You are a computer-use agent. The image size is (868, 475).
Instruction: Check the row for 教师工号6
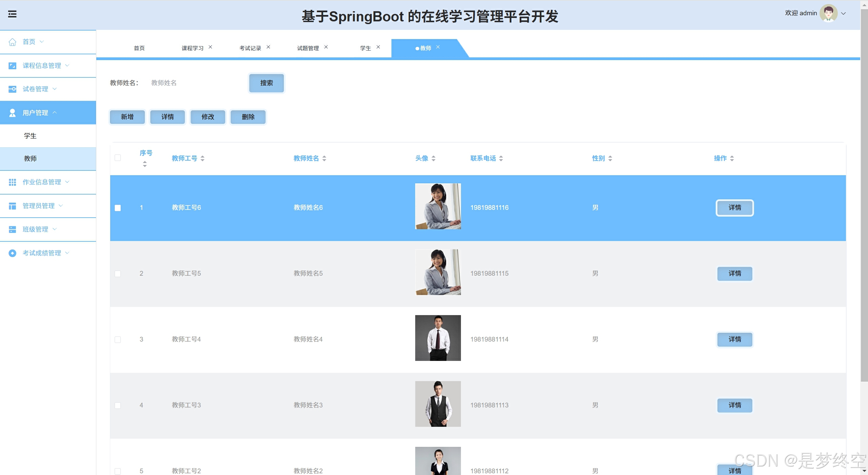tap(118, 208)
